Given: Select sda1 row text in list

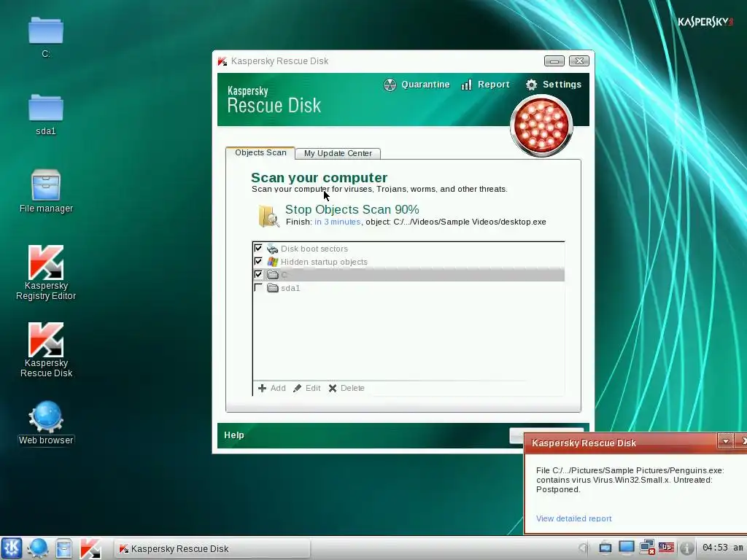Looking at the screenshot, I should point(290,288).
